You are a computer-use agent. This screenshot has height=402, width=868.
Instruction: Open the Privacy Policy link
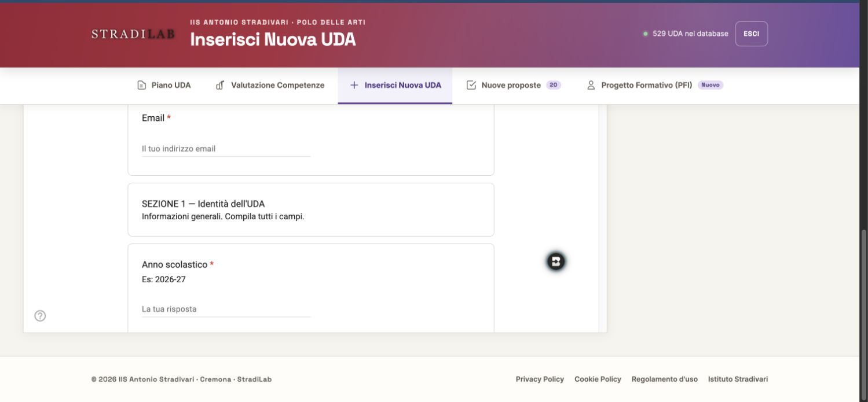click(540, 379)
